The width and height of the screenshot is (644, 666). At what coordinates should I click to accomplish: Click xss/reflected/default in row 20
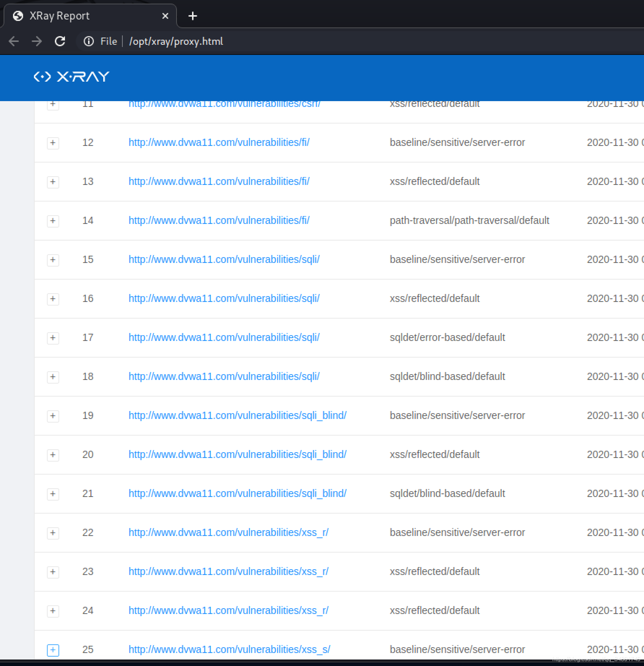click(435, 454)
